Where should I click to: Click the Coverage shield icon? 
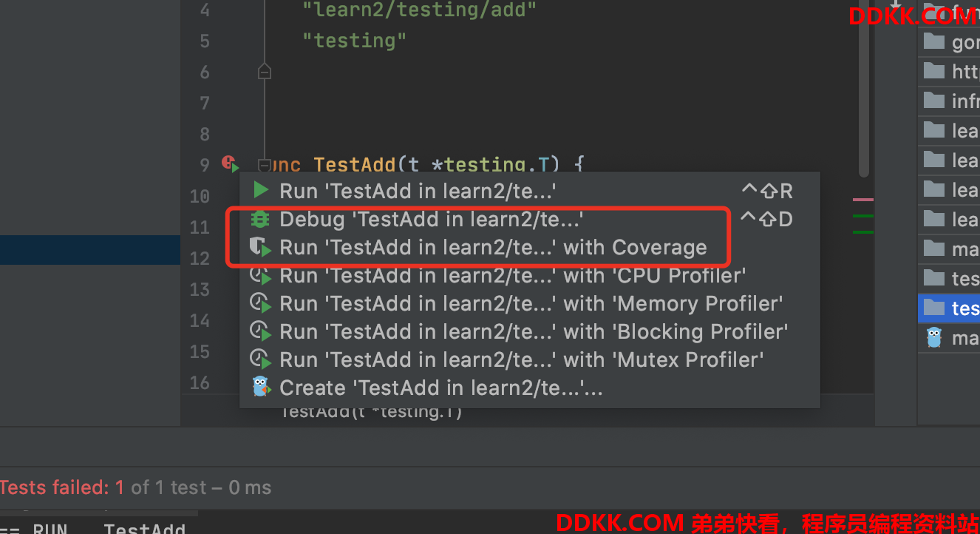pos(260,247)
